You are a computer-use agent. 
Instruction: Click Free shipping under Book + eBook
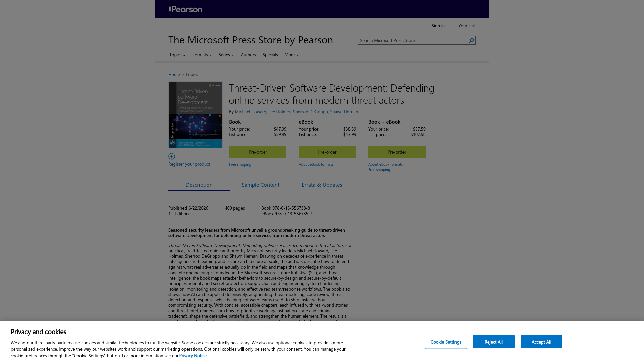click(x=379, y=170)
